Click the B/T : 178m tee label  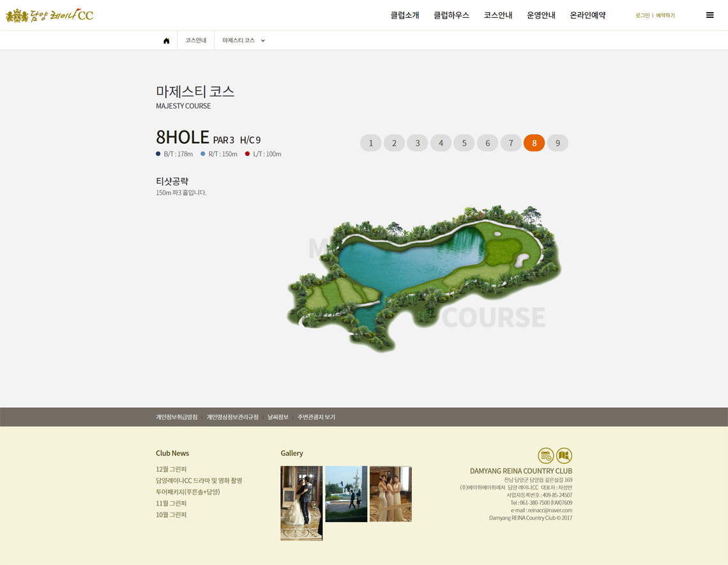coord(178,154)
